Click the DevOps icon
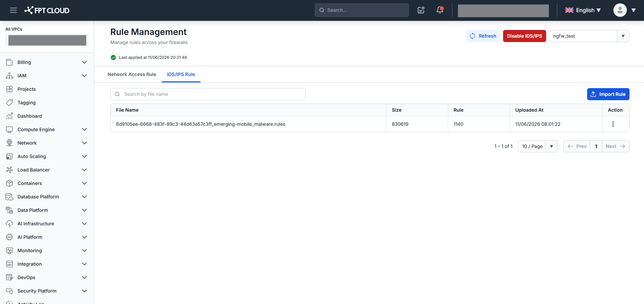 coord(9,277)
